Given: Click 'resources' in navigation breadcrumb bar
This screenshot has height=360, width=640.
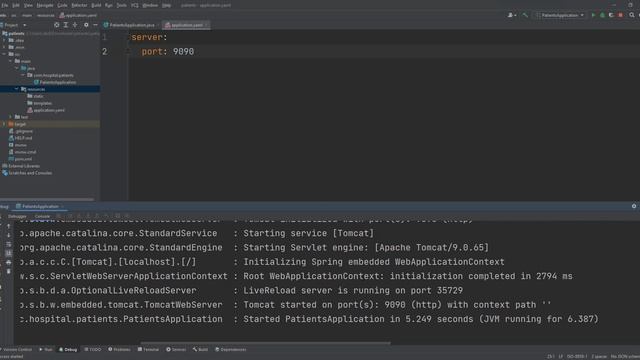Looking at the screenshot, I should click(x=45, y=15).
